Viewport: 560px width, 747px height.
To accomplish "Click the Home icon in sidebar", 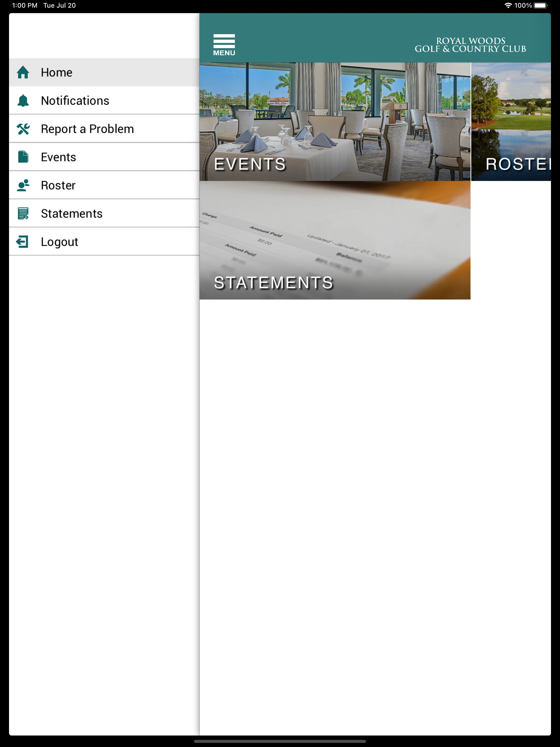I will tap(24, 72).
